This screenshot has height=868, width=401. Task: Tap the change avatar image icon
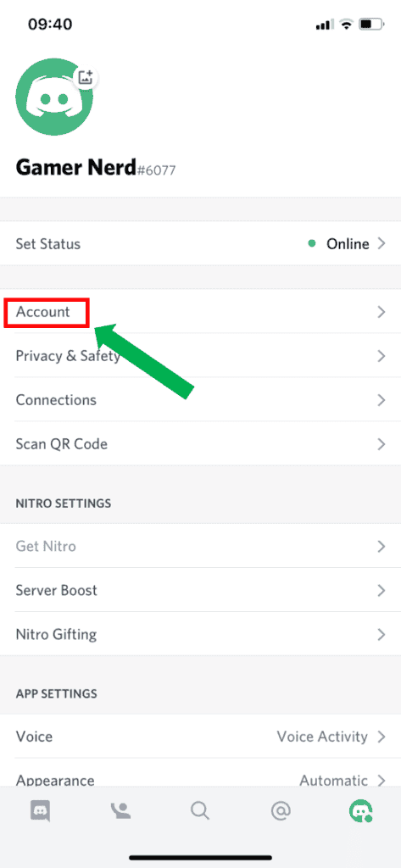tap(86, 77)
